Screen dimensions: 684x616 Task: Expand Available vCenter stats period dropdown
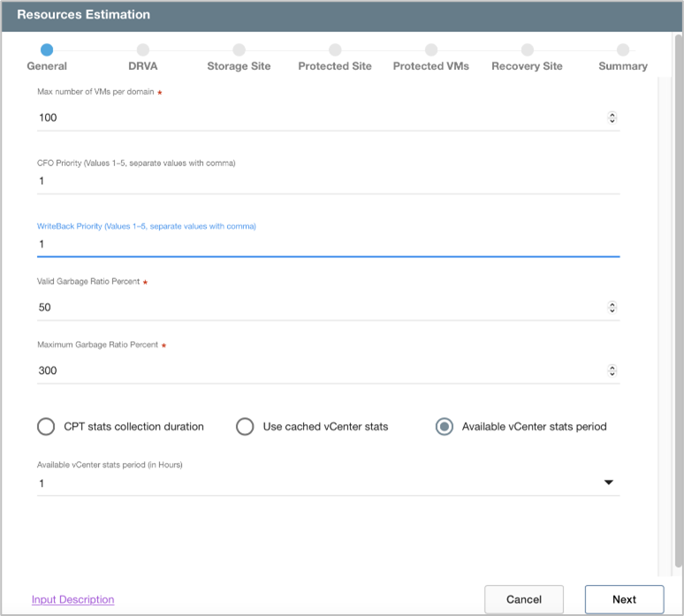tap(608, 483)
